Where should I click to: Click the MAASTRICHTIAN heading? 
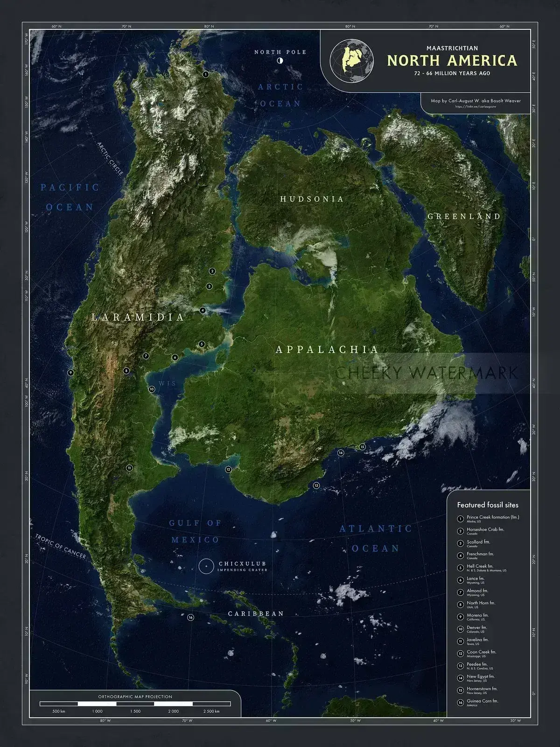click(452, 48)
